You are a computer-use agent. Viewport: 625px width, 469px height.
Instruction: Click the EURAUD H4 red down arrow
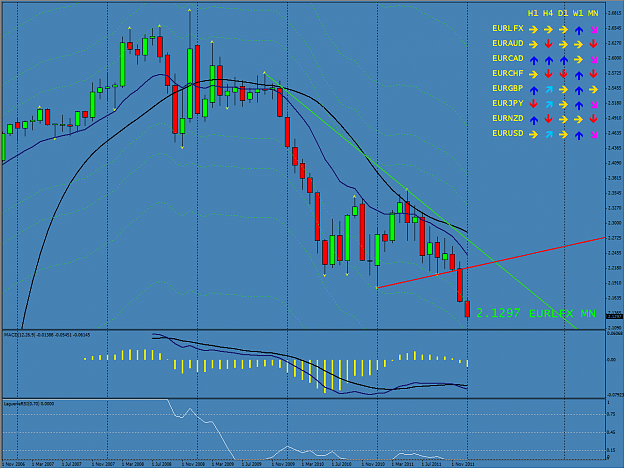548,44
